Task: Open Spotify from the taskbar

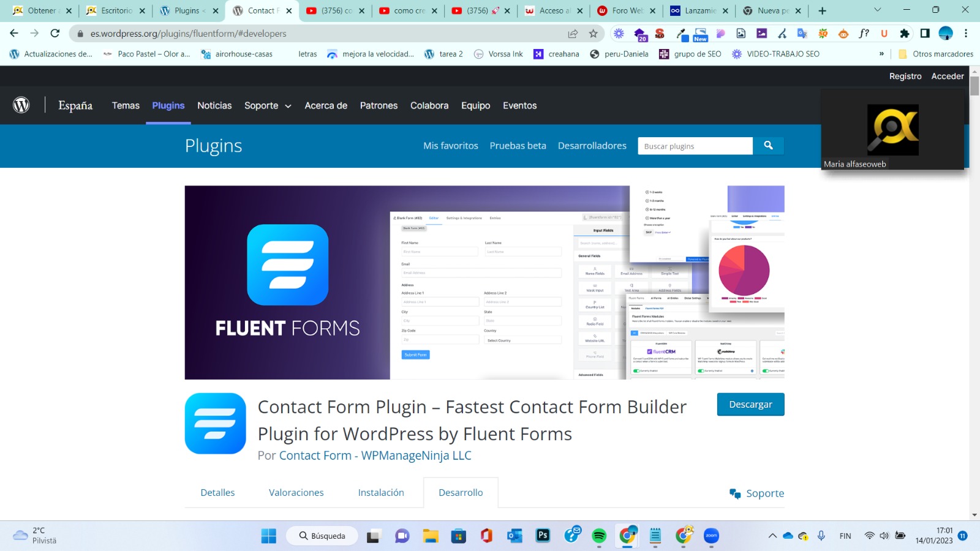Action: point(599,536)
